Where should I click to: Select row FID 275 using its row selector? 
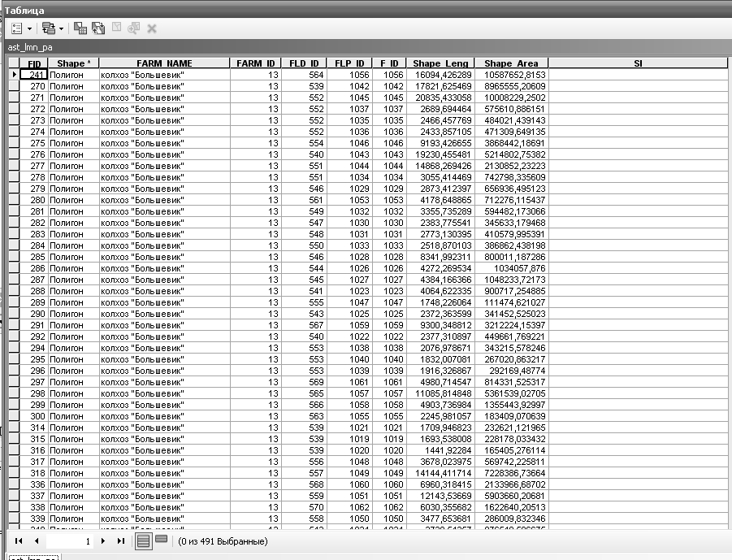point(14,143)
